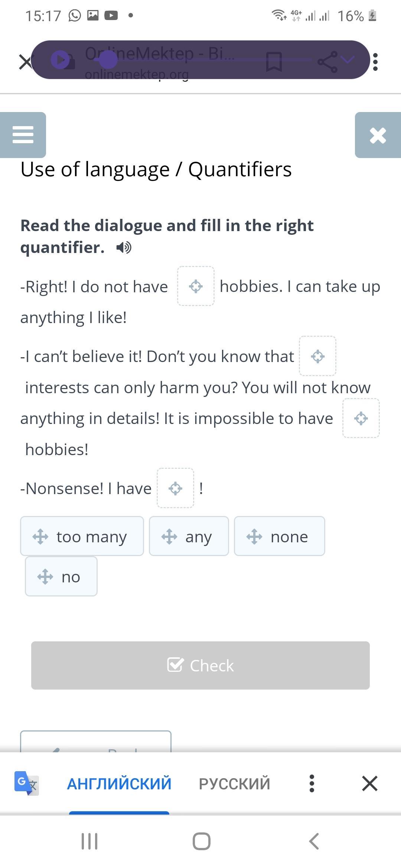Click the blank slot after 'Don't you know that'
The width and height of the screenshot is (401, 868).
click(x=318, y=356)
